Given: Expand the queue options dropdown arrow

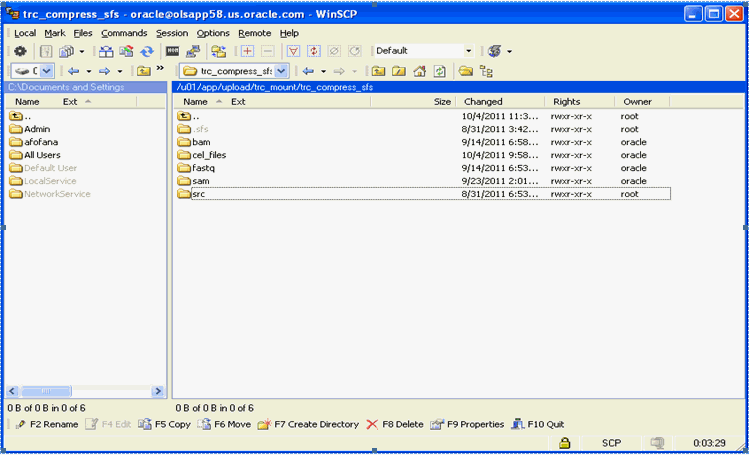Looking at the screenshot, I should 82,51.
